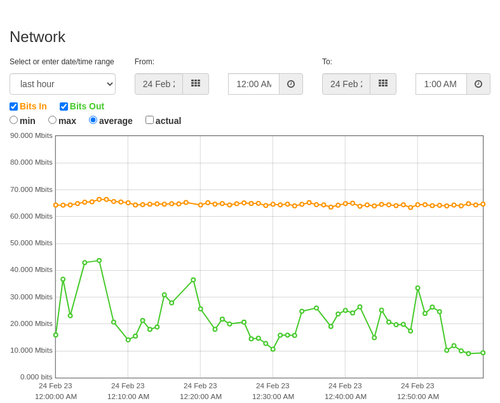Screen dimensions: 500x403
Task: Click the To date field showing 24 Feb
Action: (346, 84)
